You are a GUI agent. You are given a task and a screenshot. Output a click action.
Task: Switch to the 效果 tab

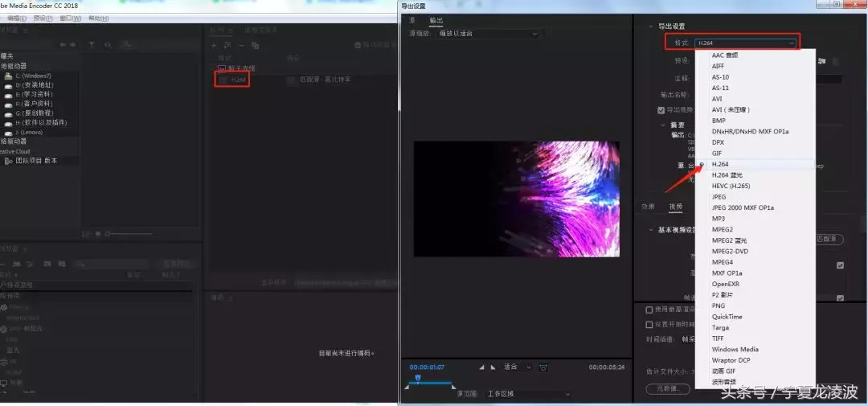click(x=648, y=207)
